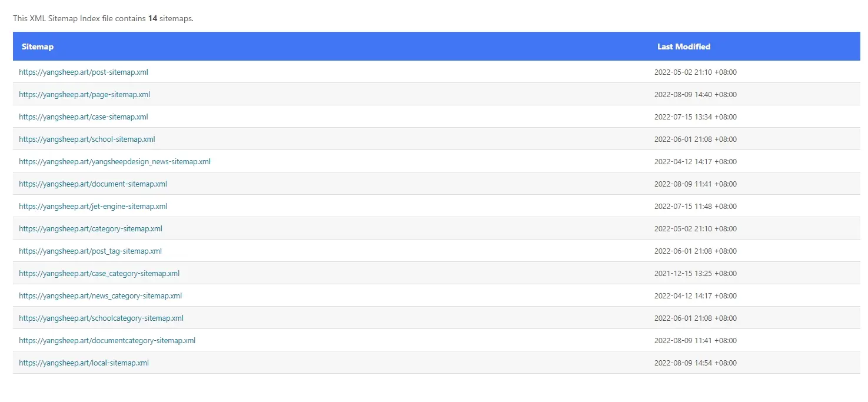This screenshot has width=868, height=402.
Task: Open the local-sitemap.xml link
Action: coord(84,363)
